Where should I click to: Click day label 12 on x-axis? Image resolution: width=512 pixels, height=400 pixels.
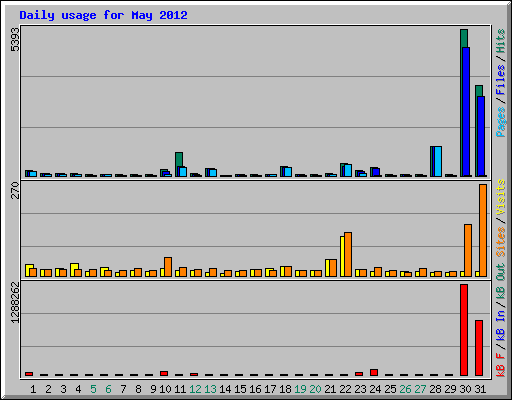tap(195, 389)
